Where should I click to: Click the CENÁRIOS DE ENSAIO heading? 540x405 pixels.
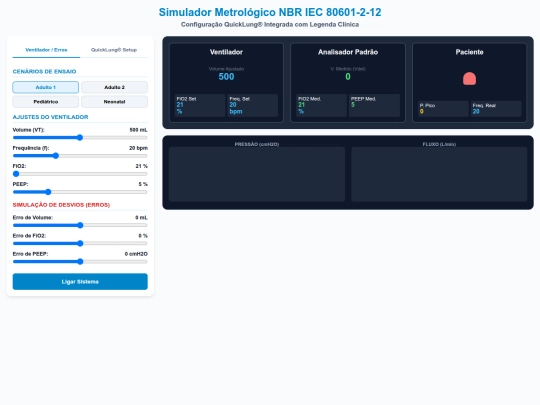[x=44, y=72]
